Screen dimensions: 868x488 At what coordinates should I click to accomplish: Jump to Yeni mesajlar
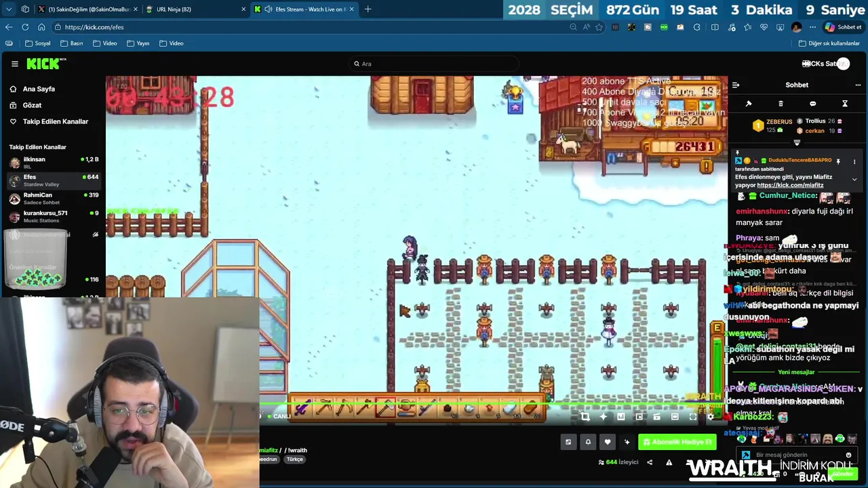point(796,372)
